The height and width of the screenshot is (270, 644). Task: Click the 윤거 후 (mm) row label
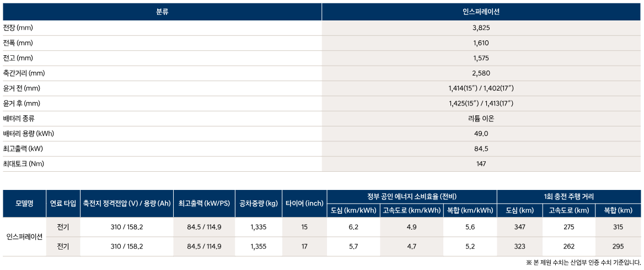tap(22, 104)
